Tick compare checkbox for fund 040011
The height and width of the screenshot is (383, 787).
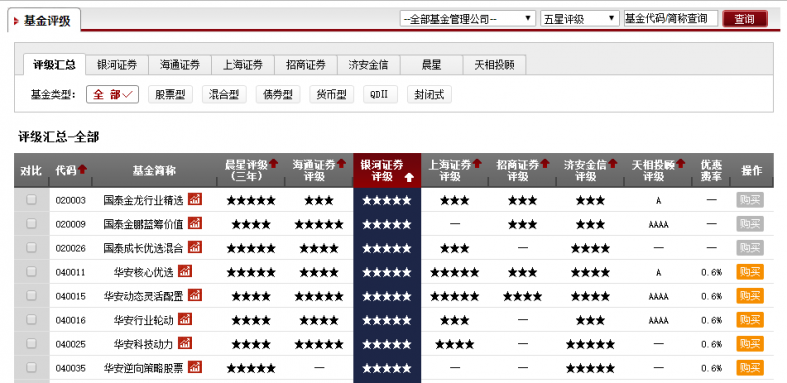click(x=32, y=272)
